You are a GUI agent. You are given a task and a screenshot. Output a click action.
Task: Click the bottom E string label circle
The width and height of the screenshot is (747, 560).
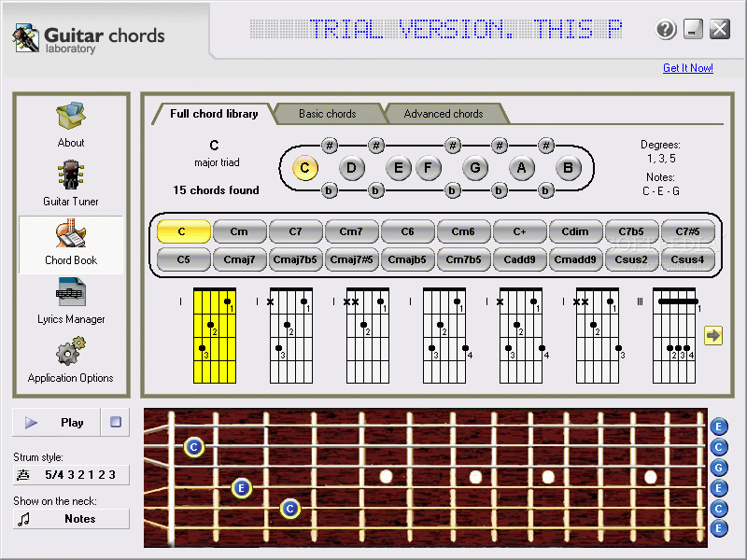pyautogui.click(x=719, y=528)
